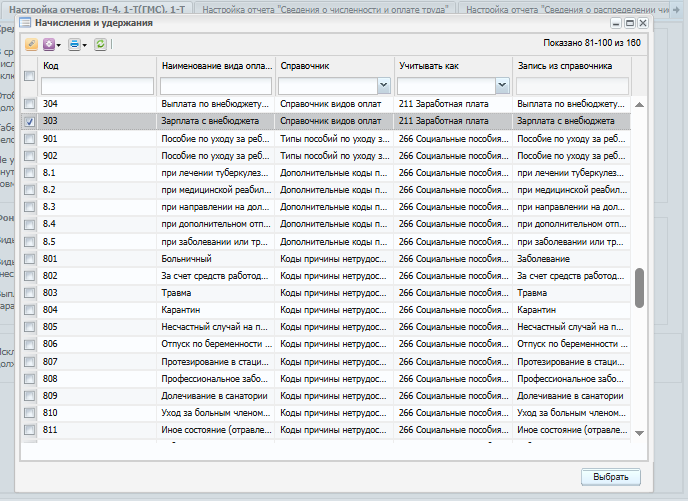The image size is (688, 501).
Task: Click the tab strip scroll-right arrow
Action: [x=678, y=9]
